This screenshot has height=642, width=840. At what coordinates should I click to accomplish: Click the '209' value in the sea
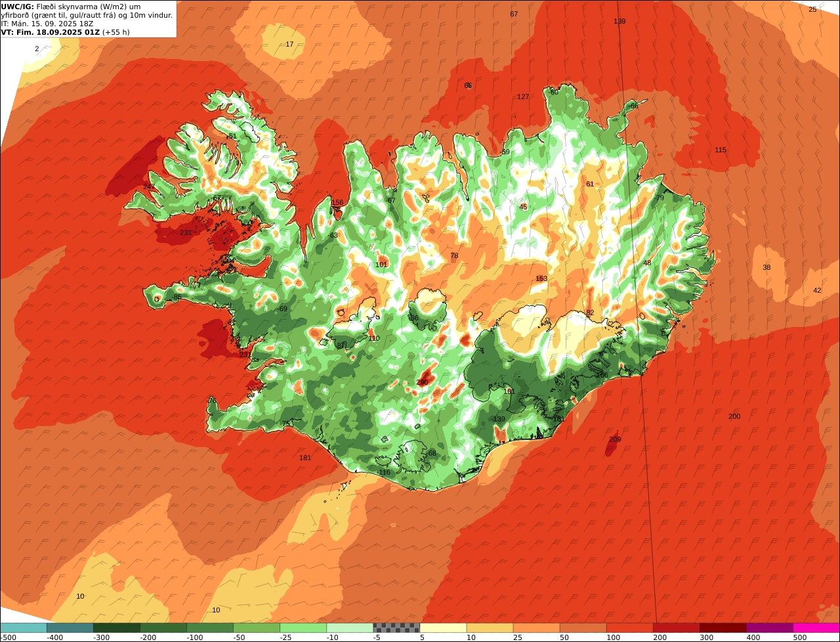[x=615, y=440]
